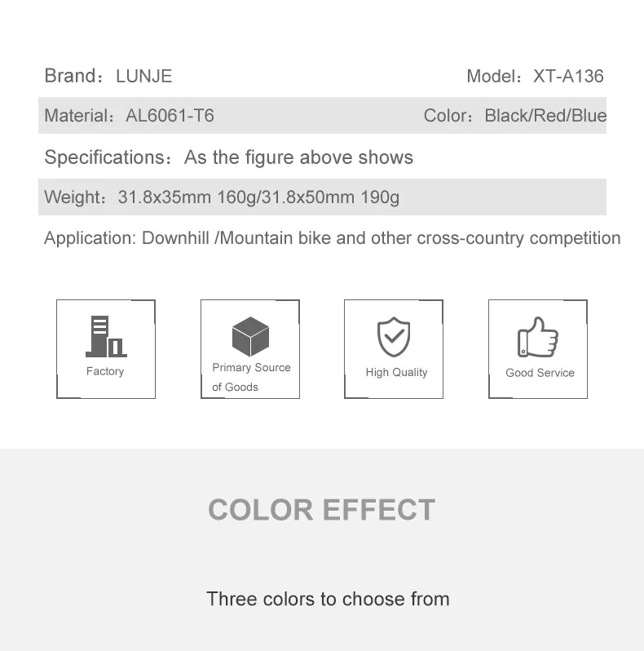
Task: Select the "Factory" label text
Action: (x=105, y=371)
